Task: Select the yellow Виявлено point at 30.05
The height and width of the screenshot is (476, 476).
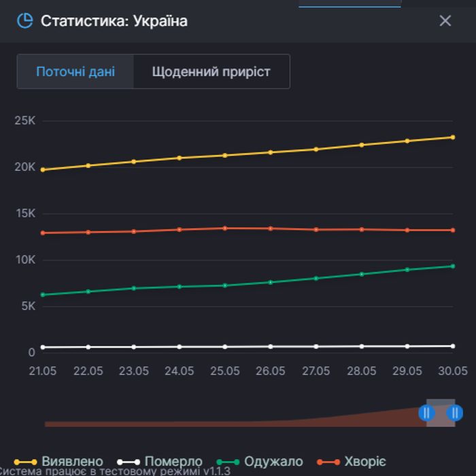Action: (452, 137)
